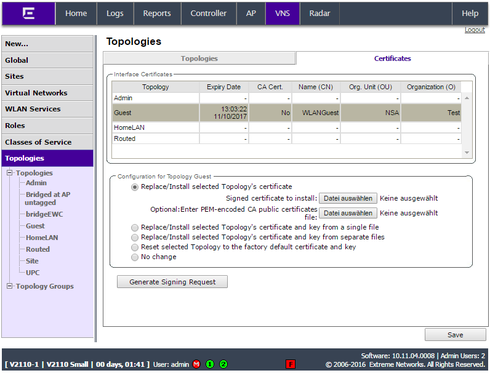Select Site in the Topologies tree

coord(32,261)
